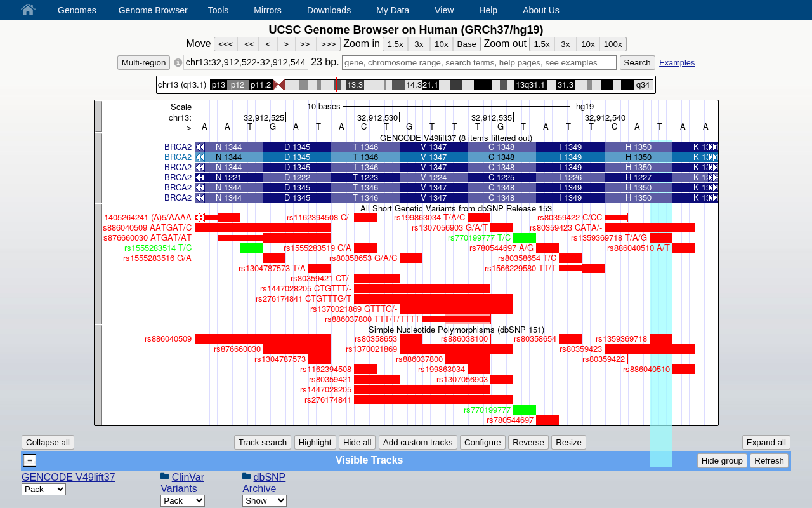Click the ClinVar Variants folder icon

point(165,476)
